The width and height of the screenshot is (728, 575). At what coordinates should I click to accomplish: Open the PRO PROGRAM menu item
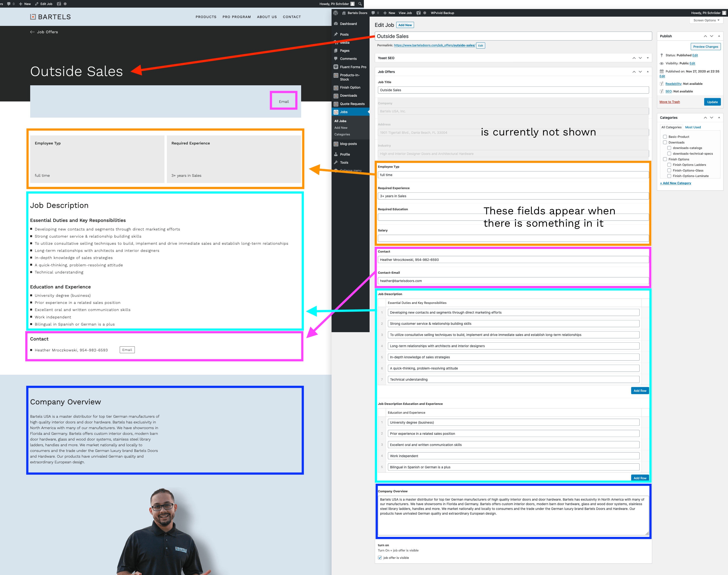[x=236, y=17]
